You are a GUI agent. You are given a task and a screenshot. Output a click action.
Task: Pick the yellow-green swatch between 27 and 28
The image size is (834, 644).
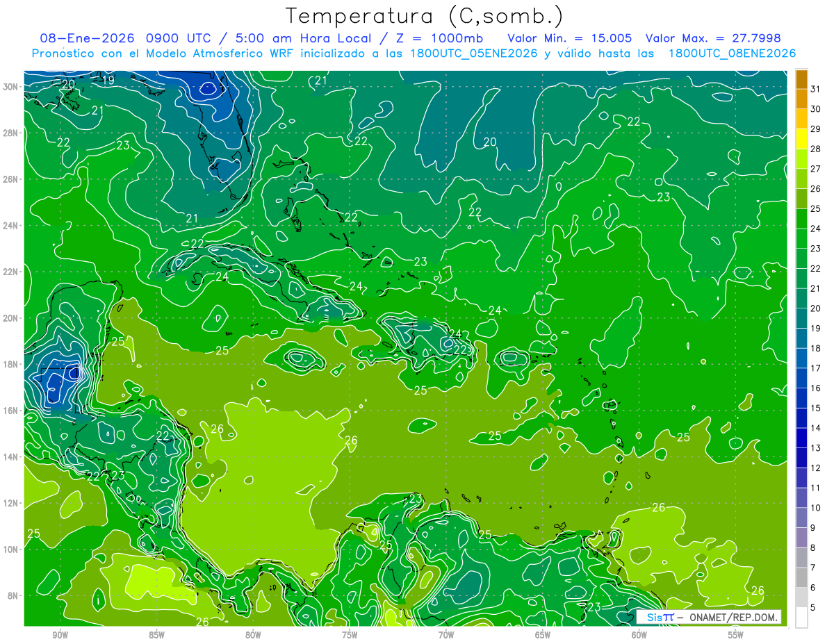click(x=801, y=159)
